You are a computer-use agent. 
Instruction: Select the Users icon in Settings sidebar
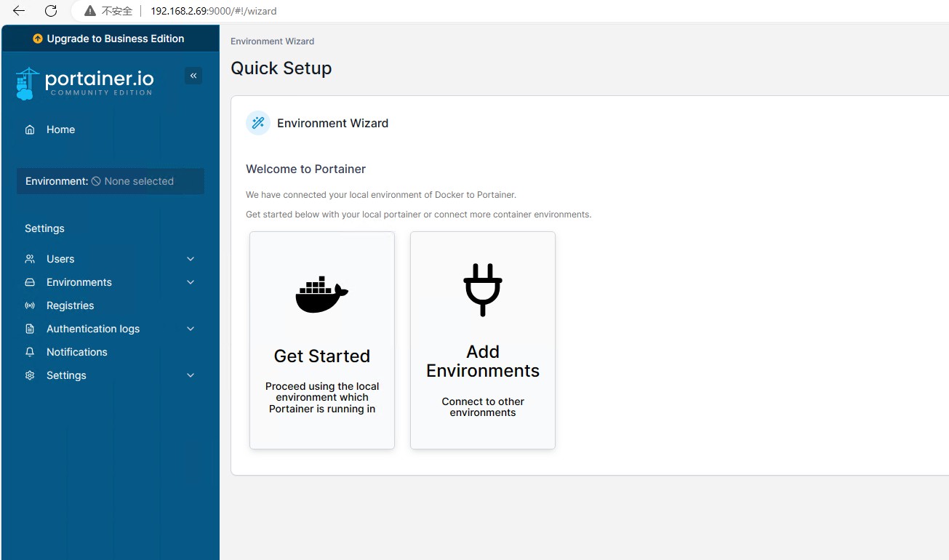(x=30, y=258)
